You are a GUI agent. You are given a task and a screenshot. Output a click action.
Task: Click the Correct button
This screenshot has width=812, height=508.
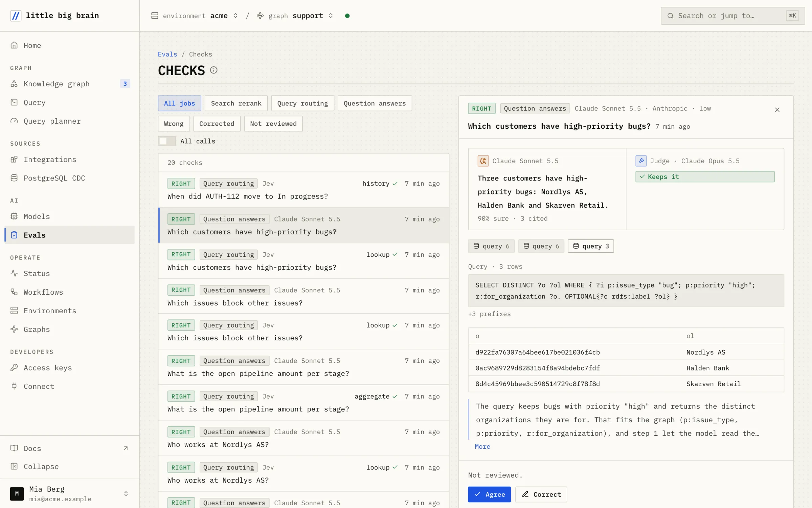point(541,494)
